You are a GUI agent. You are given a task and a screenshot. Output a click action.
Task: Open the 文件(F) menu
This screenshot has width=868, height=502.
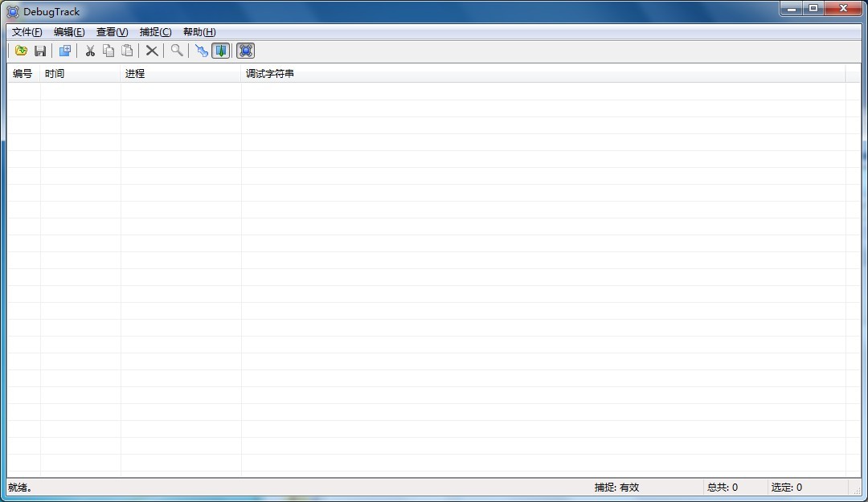tap(27, 32)
